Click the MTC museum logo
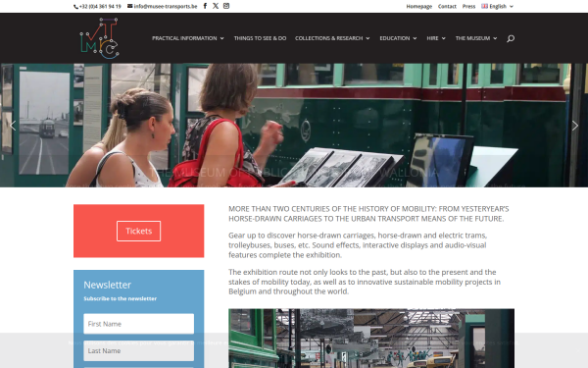This screenshot has height=368, width=588. tap(99, 38)
